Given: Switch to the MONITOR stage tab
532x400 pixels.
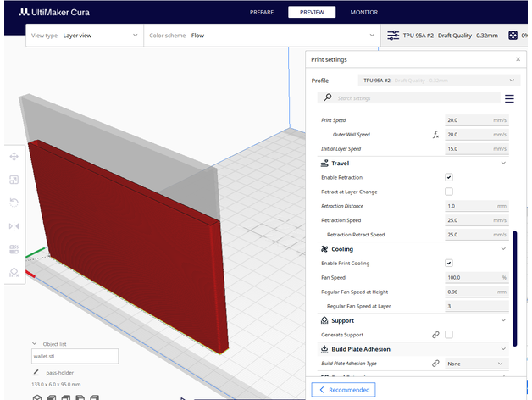Looking at the screenshot, I should click(363, 13).
